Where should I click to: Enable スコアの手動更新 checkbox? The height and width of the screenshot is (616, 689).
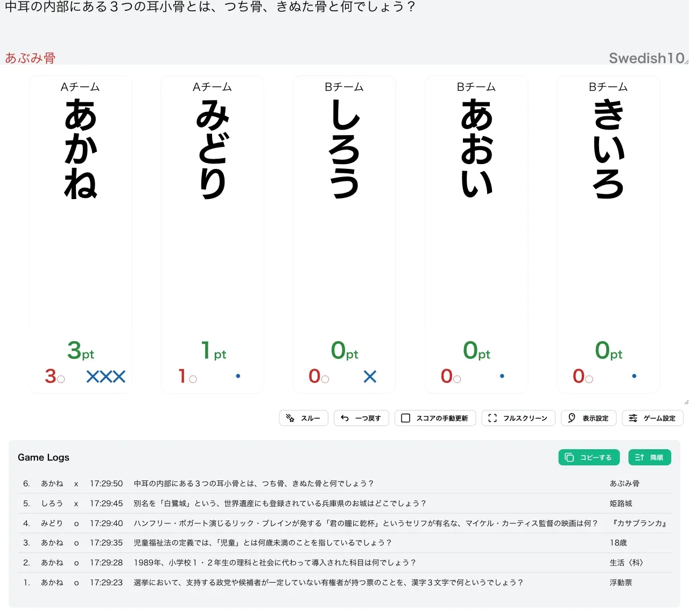(x=435, y=418)
